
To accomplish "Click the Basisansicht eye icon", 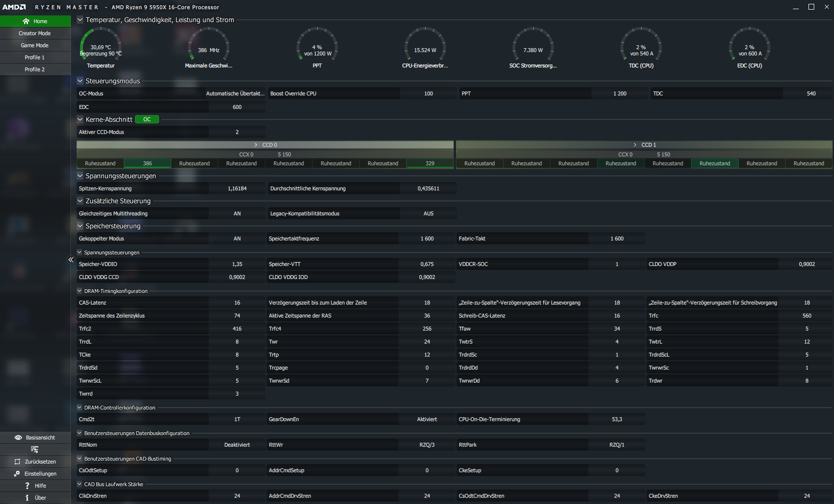I will (x=18, y=438).
